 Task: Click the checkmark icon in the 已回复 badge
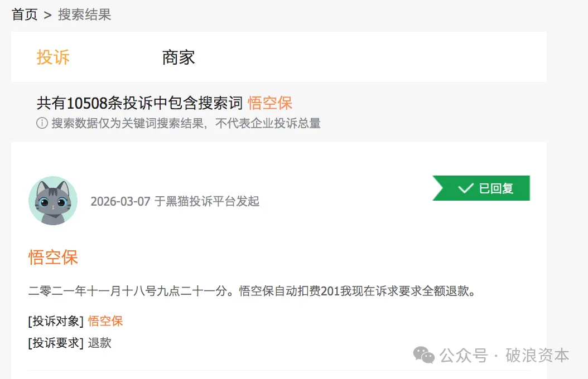465,188
